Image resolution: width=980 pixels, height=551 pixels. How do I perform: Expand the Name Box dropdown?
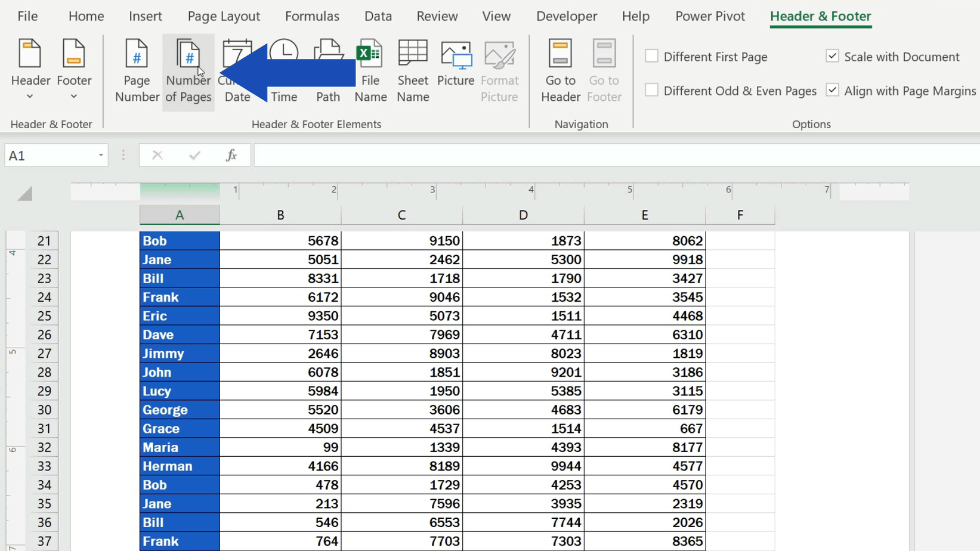[x=100, y=155]
